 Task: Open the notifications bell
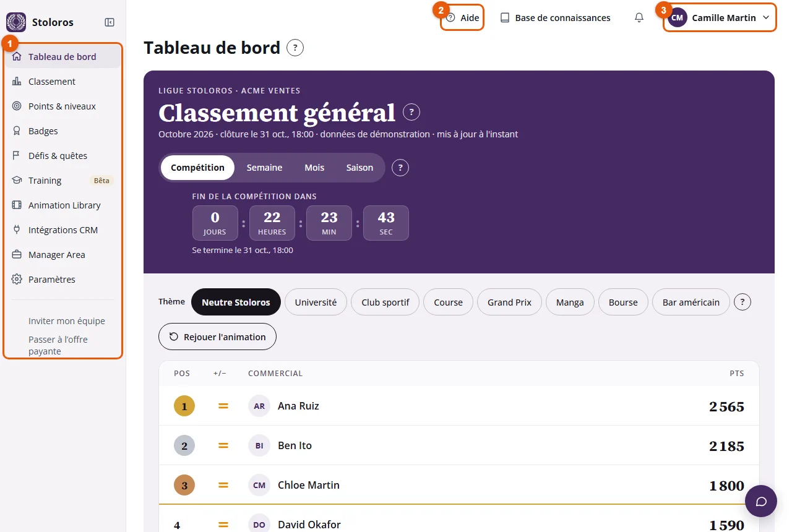[639, 18]
